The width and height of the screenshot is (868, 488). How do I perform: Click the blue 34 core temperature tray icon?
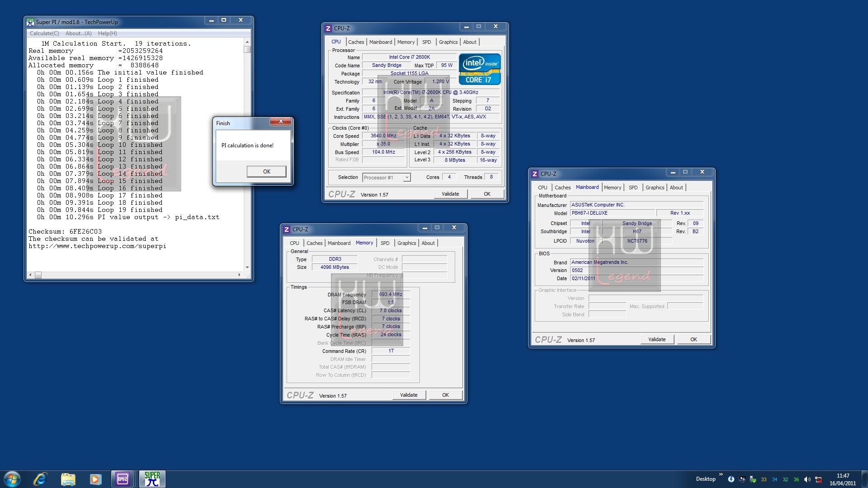point(774,479)
